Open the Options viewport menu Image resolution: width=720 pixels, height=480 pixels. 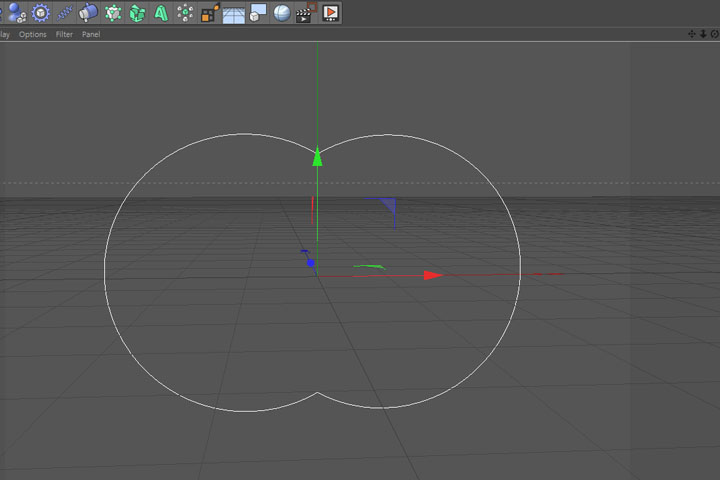point(33,34)
